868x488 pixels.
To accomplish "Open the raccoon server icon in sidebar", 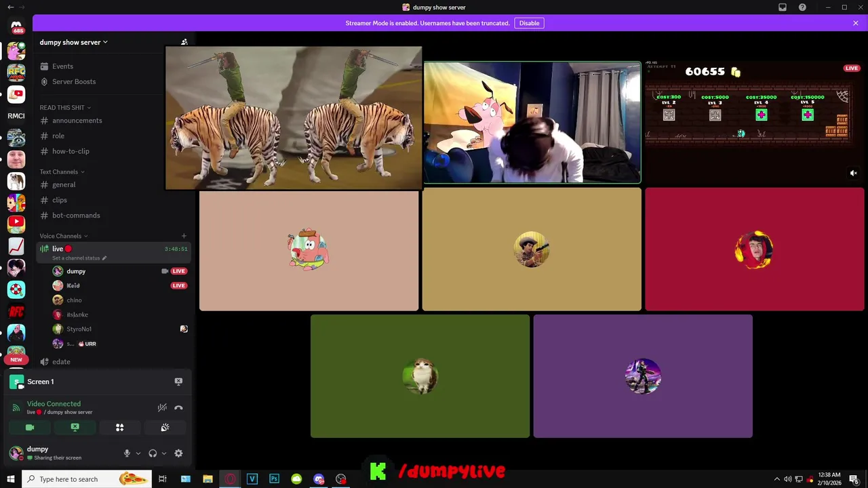I will click(x=16, y=138).
